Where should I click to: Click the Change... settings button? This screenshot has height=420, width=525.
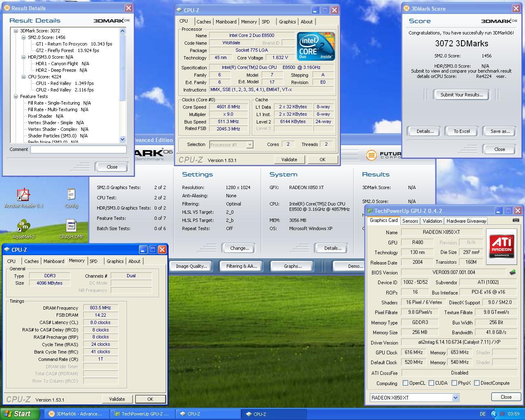click(x=240, y=248)
